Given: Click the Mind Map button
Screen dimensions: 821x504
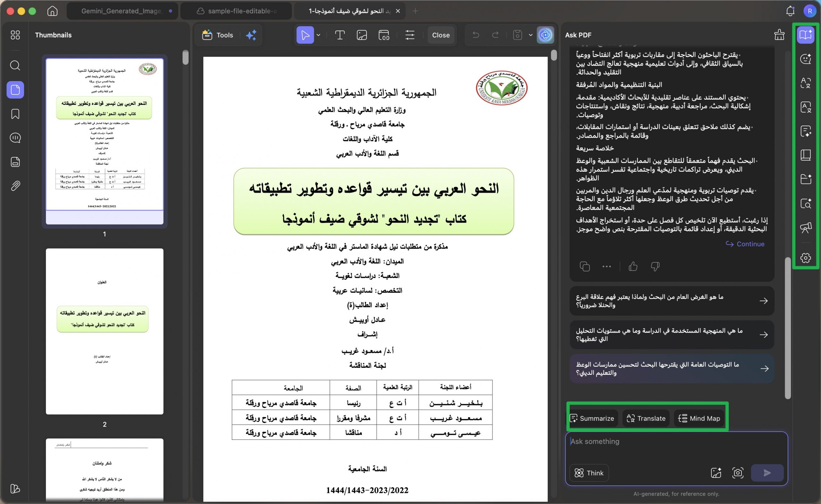Looking at the screenshot, I should pyautogui.click(x=700, y=418).
